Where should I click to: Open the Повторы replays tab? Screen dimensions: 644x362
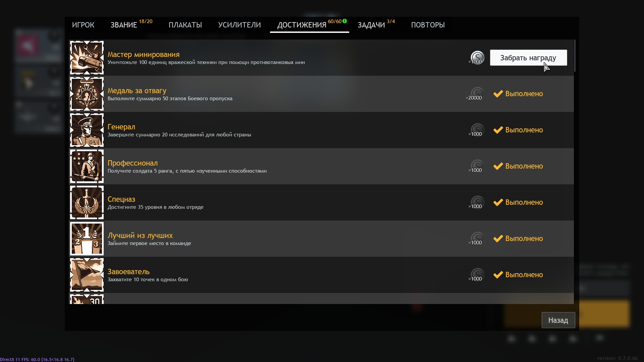(428, 25)
